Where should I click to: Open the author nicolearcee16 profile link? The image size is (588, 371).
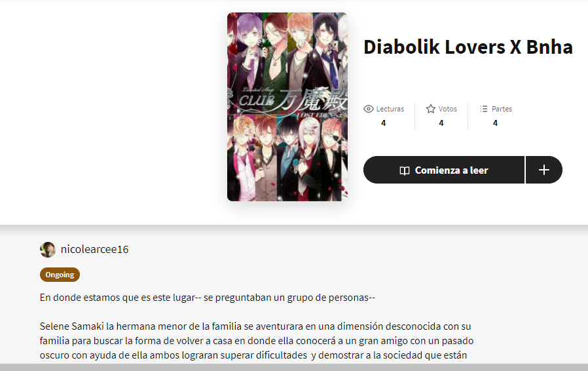[x=94, y=249]
